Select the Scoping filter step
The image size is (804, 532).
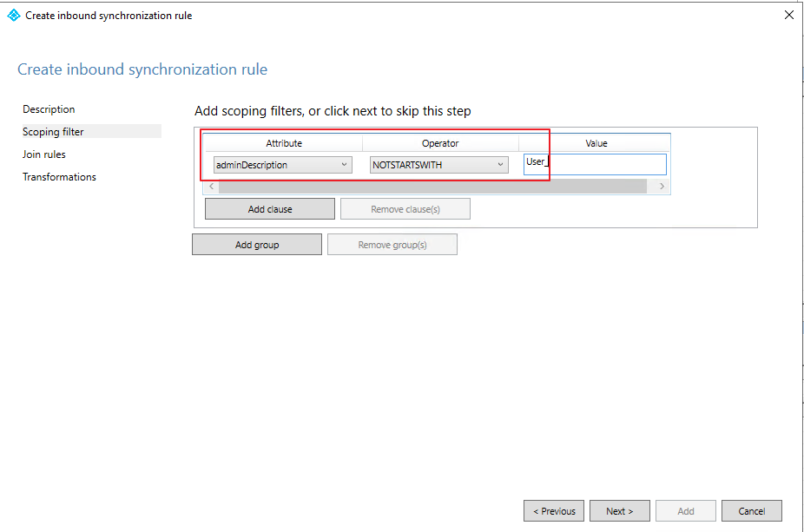[91, 132]
